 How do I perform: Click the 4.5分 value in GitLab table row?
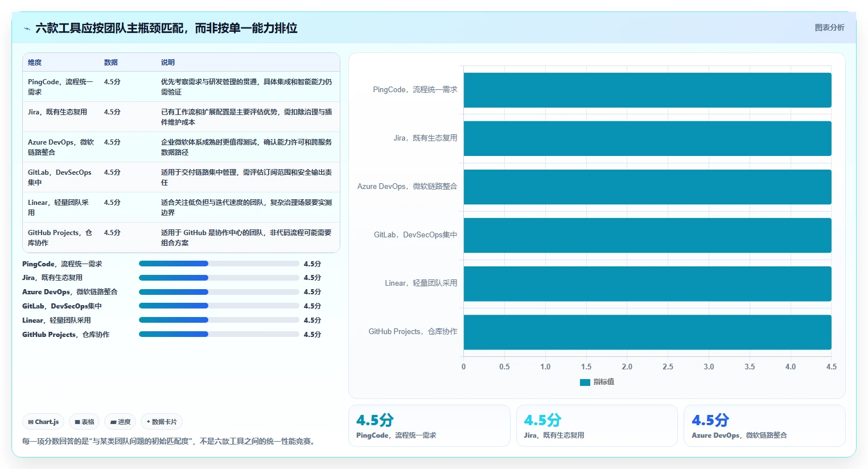click(112, 172)
